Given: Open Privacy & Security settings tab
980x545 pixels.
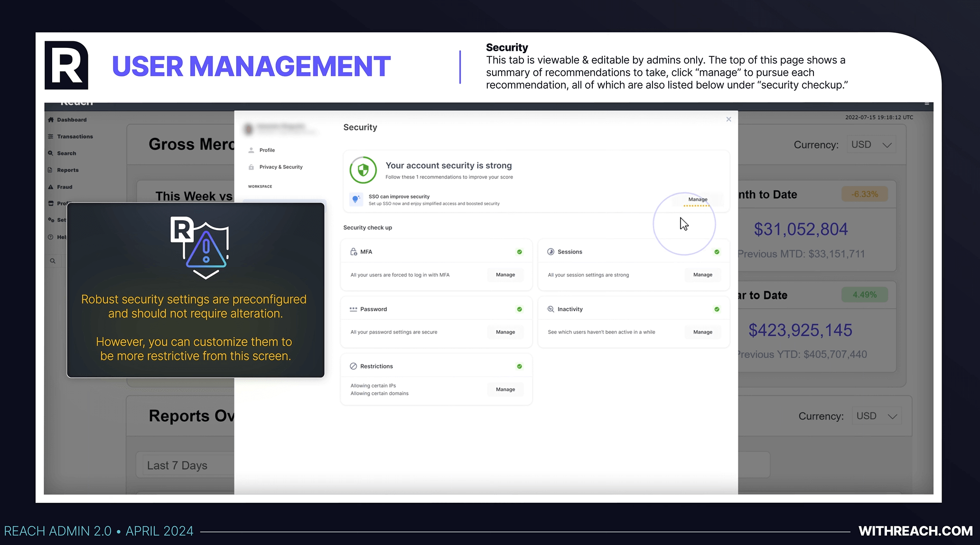Looking at the screenshot, I should (x=280, y=167).
